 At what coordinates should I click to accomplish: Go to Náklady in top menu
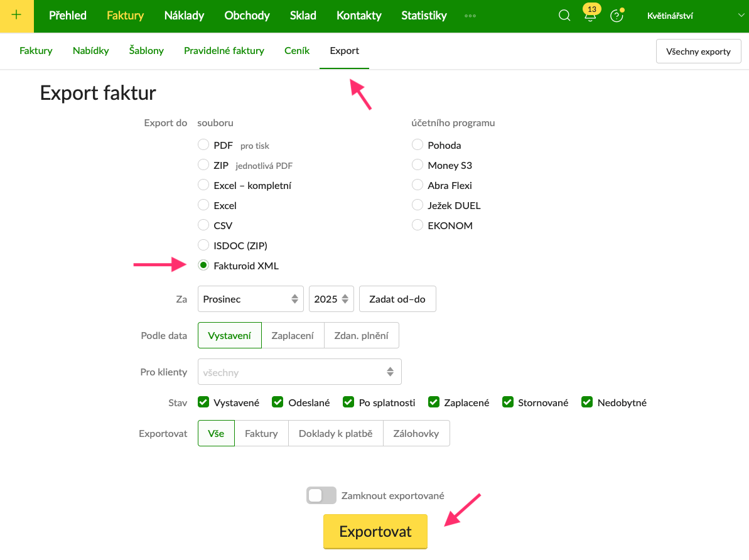click(x=184, y=16)
